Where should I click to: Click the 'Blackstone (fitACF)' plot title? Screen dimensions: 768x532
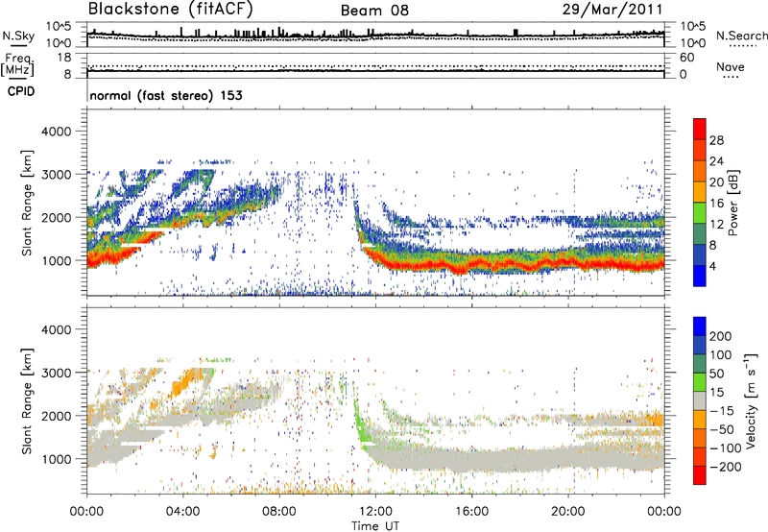point(171,9)
